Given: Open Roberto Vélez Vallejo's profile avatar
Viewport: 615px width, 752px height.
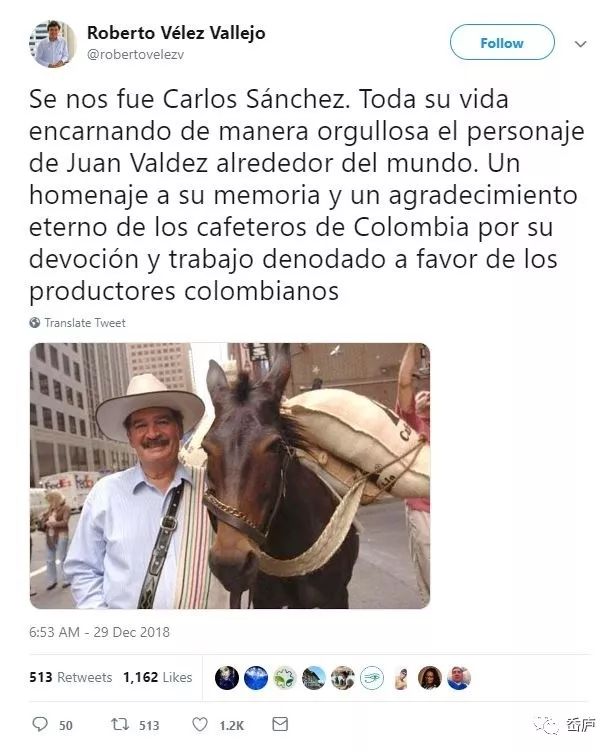Looking at the screenshot, I should pyautogui.click(x=53, y=44).
